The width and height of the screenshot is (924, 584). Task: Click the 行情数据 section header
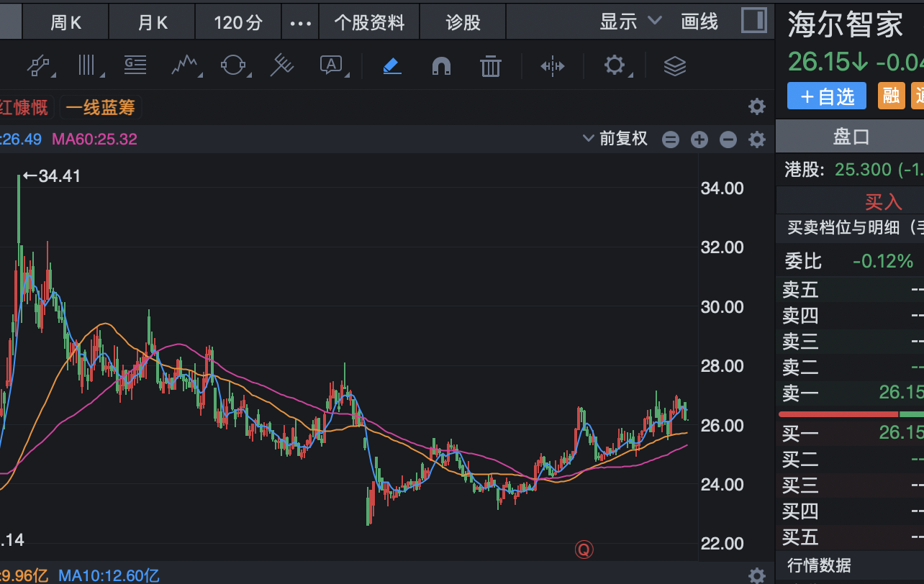click(819, 565)
